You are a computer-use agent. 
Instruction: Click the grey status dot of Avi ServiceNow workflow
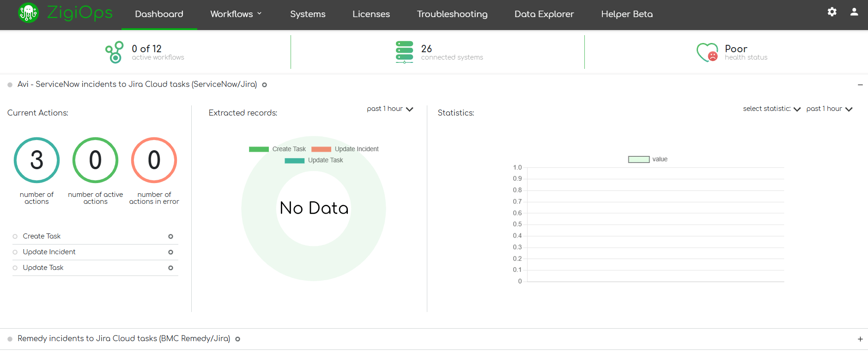(x=10, y=85)
